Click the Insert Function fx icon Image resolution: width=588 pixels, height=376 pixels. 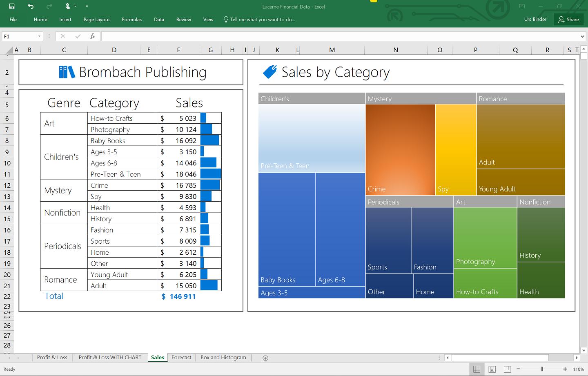[93, 36]
